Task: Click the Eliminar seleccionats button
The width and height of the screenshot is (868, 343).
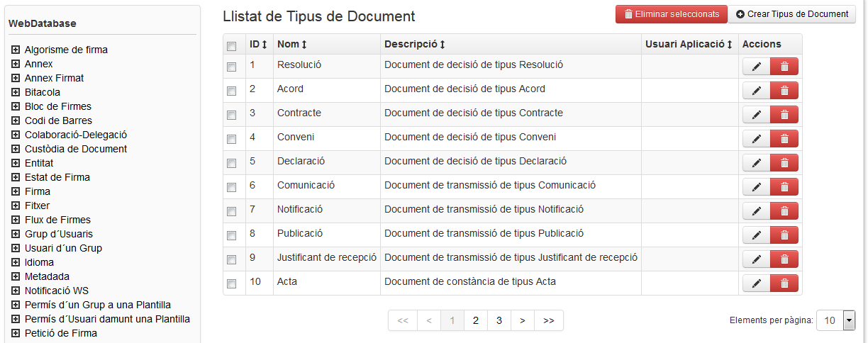Action: click(x=671, y=14)
